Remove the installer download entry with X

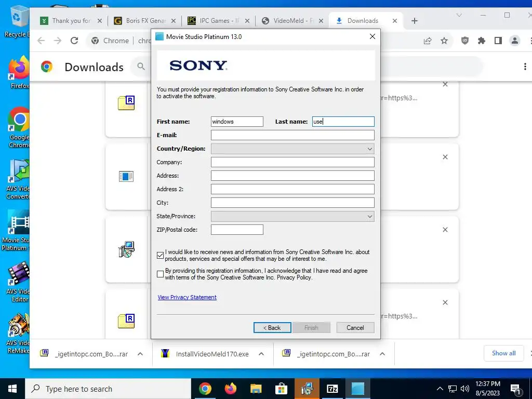click(x=445, y=230)
